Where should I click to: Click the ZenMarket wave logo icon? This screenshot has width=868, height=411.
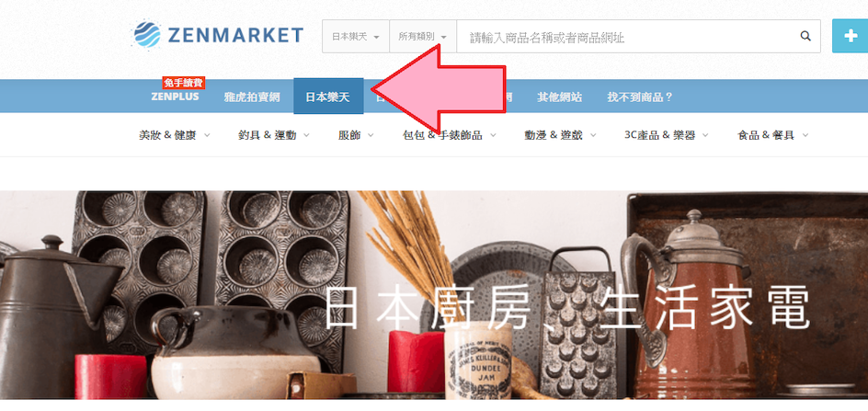pos(147,35)
